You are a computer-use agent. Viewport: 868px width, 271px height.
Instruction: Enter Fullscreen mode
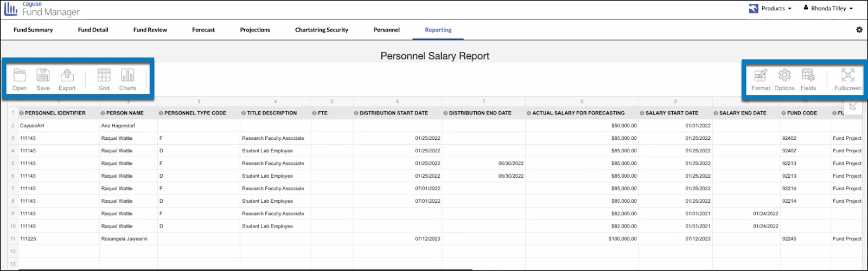pyautogui.click(x=847, y=79)
